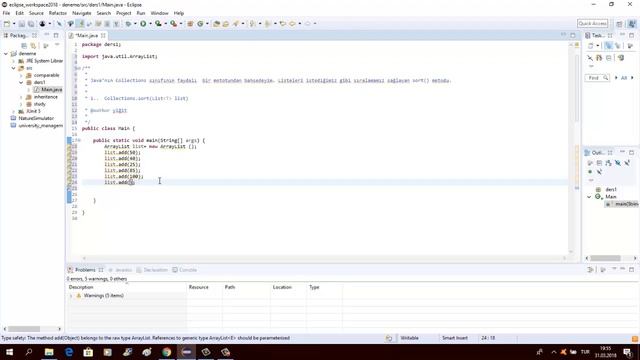Expand the JRE System Library node
Image resolution: width=640 pixels, height=360 pixels.
(x=13, y=61)
